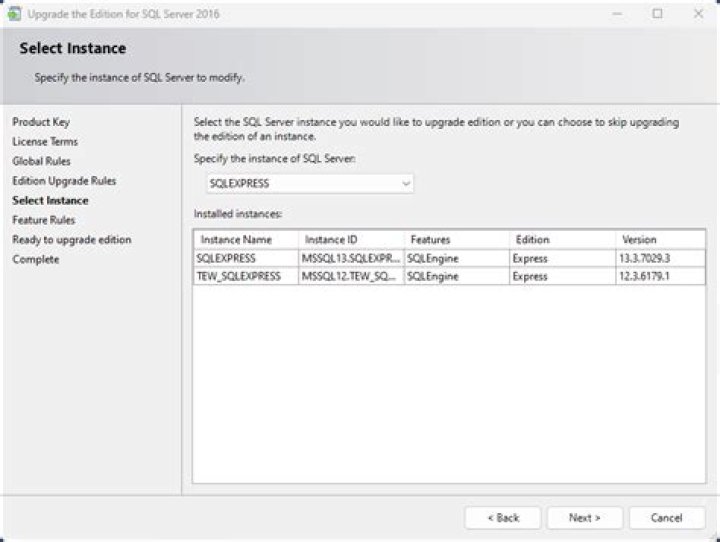Select the Product Key step in sidebar
This screenshot has height=542, width=720.
pyautogui.click(x=41, y=122)
